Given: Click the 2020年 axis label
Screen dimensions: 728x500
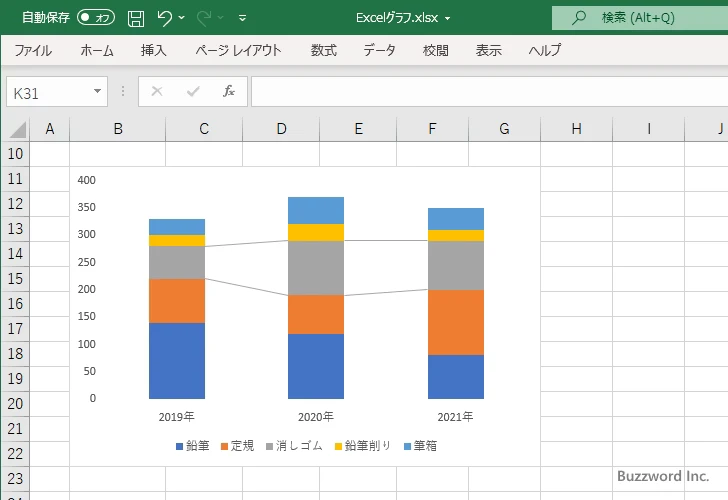Looking at the screenshot, I should [316, 417].
